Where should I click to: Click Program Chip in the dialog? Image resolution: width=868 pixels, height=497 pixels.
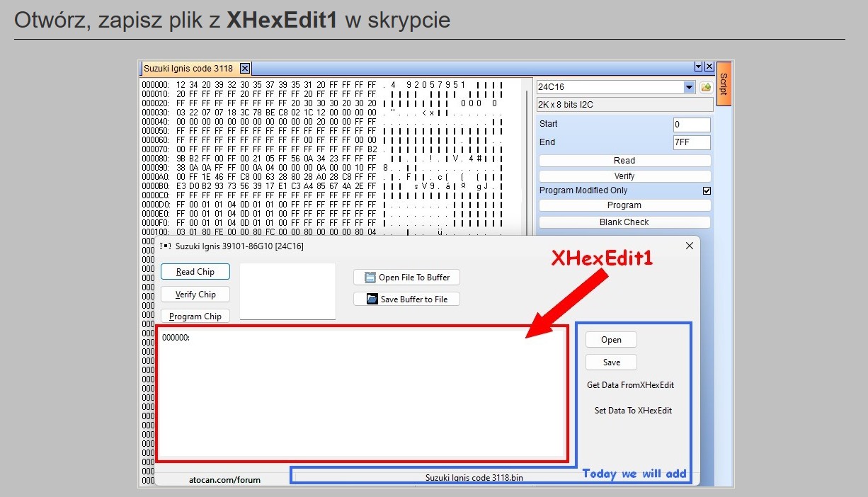click(x=195, y=316)
